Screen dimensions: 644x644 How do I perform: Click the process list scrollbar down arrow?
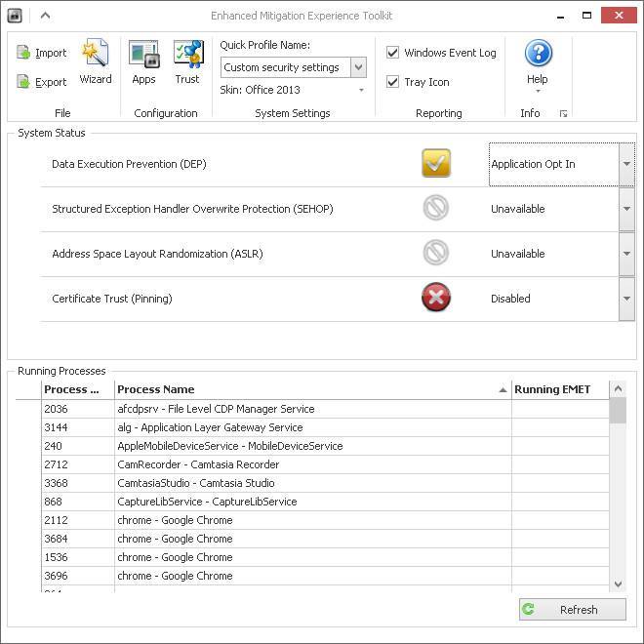[618, 584]
